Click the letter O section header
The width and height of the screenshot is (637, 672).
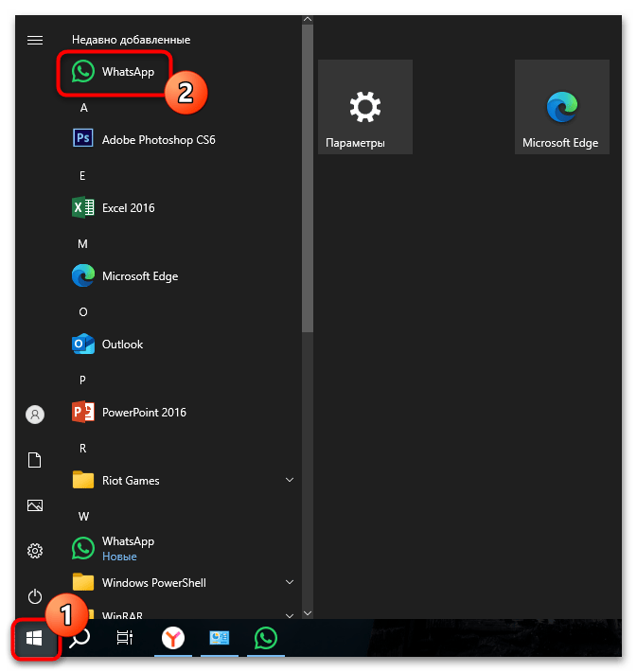[83, 312]
